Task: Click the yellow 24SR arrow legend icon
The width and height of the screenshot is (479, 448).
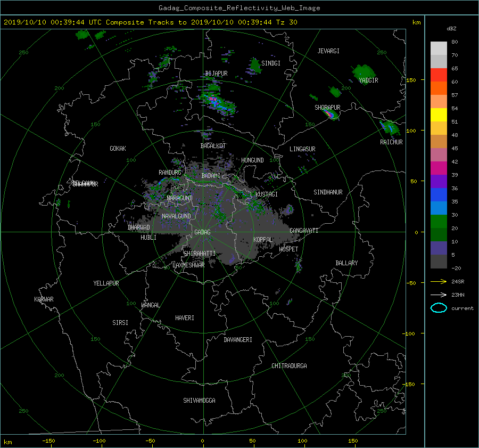Action: click(x=439, y=281)
